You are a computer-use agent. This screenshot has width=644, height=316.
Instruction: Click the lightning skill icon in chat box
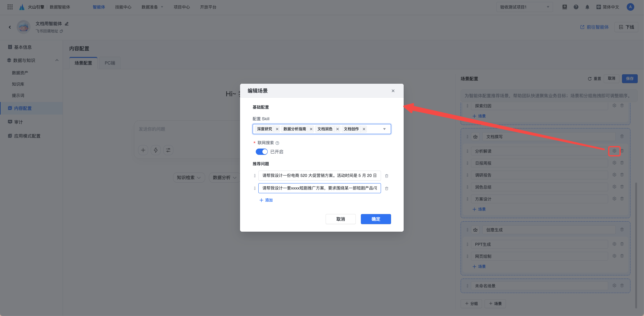click(x=156, y=150)
